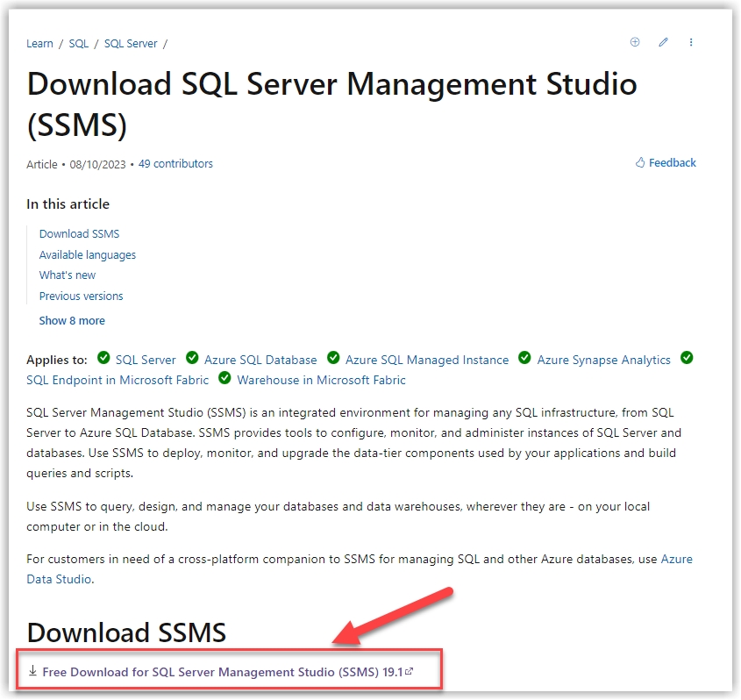Open the vertical three-dot more options menu

click(x=691, y=42)
